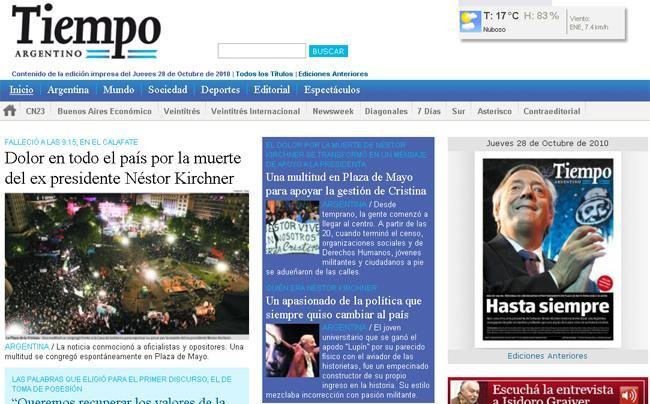650x404 pixels.
Task: Click the Todos los Títulos link
Action: [x=264, y=74]
